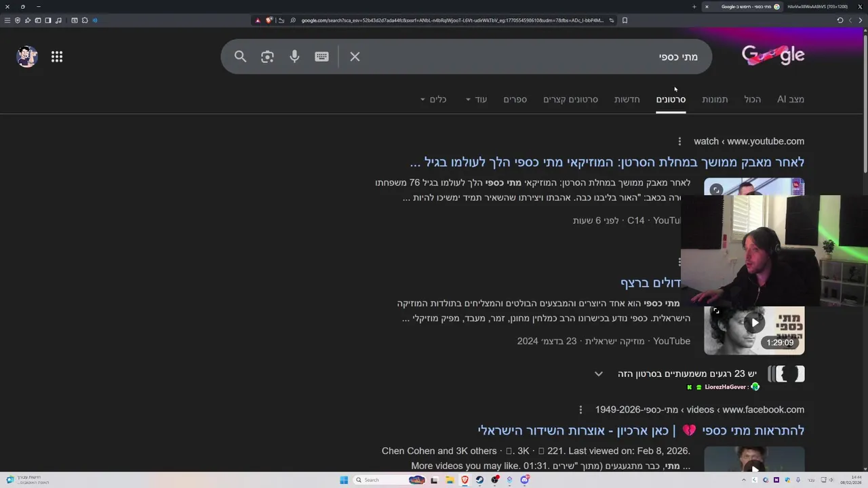Clear the search query with X
The height and width of the screenshot is (488, 868).
click(x=355, y=57)
